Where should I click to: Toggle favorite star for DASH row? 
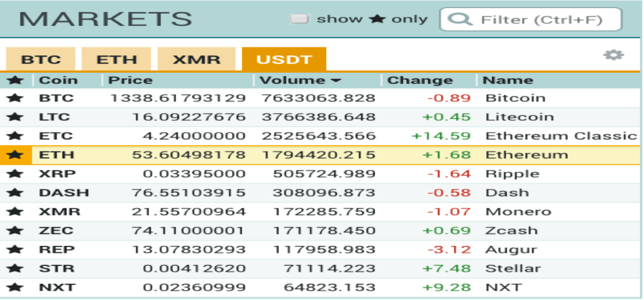pyautogui.click(x=15, y=192)
